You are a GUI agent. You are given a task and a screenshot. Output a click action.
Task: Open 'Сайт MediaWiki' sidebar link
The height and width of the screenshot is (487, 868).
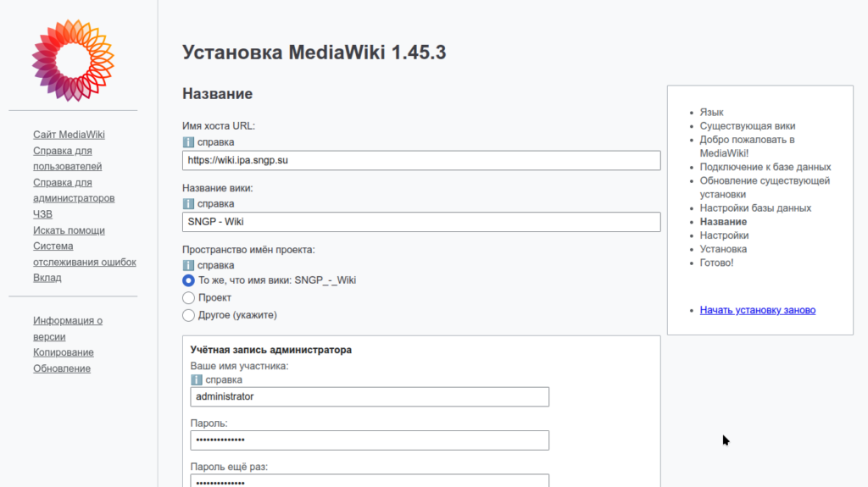[69, 135]
